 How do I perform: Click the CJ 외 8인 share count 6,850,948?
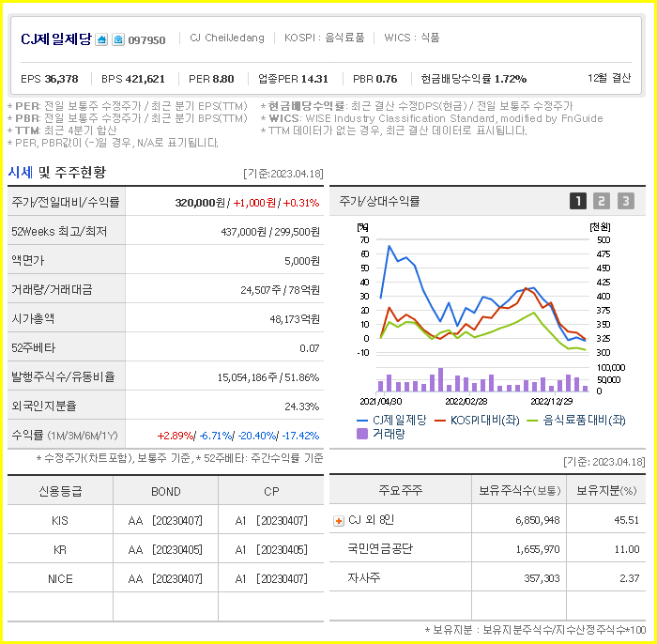[538, 520]
